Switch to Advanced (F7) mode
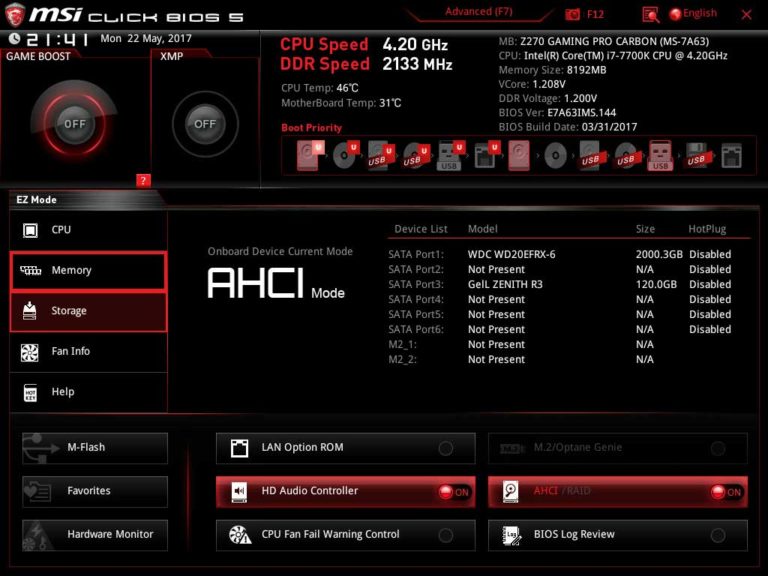This screenshot has width=768, height=576. (x=479, y=12)
